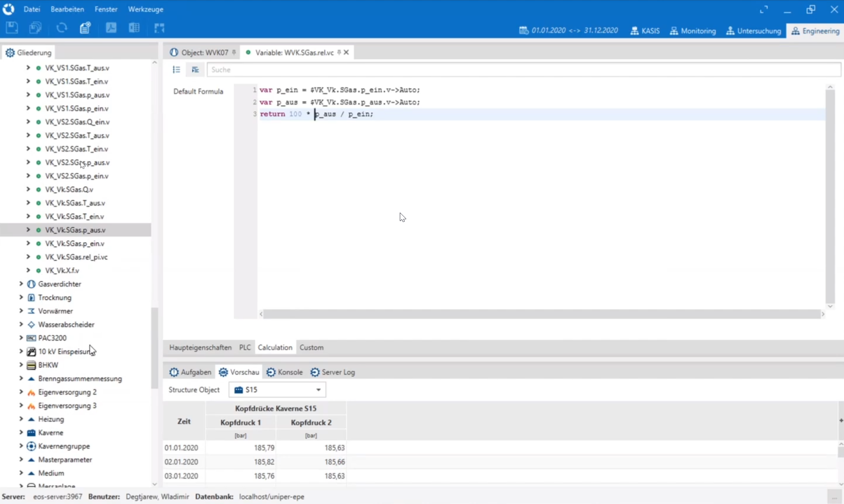The height and width of the screenshot is (504, 844).
Task: Select the 02.01.2020 table row date
Action: coord(181,462)
